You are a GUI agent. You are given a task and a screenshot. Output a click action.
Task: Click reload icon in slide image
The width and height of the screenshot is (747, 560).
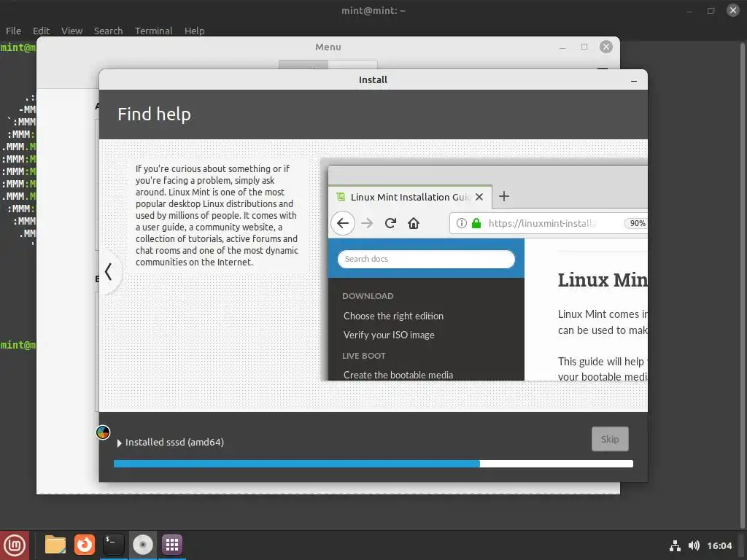(390, 223)
